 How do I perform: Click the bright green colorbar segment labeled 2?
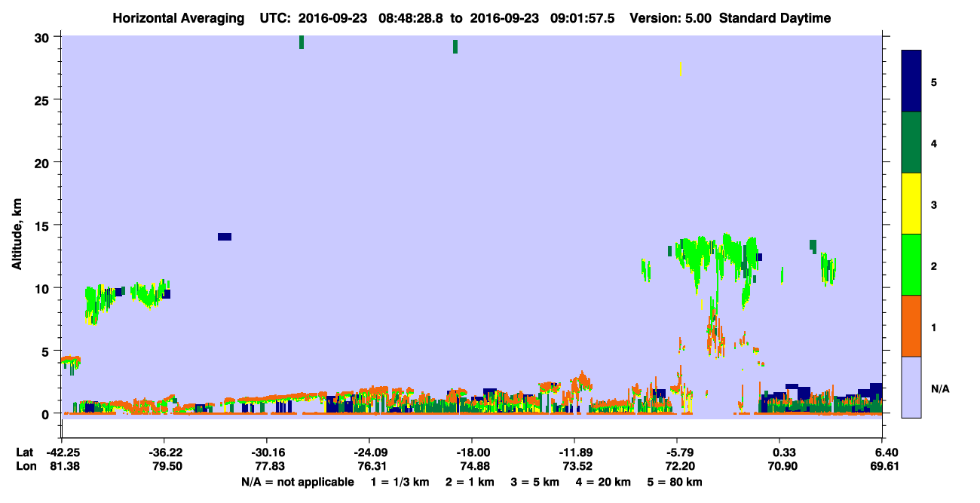pyautogui.click(x=911, y=265)
